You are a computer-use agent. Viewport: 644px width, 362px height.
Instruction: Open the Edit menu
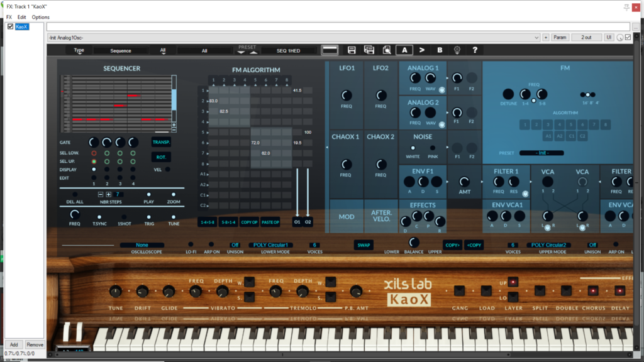(x=21, y=17)
